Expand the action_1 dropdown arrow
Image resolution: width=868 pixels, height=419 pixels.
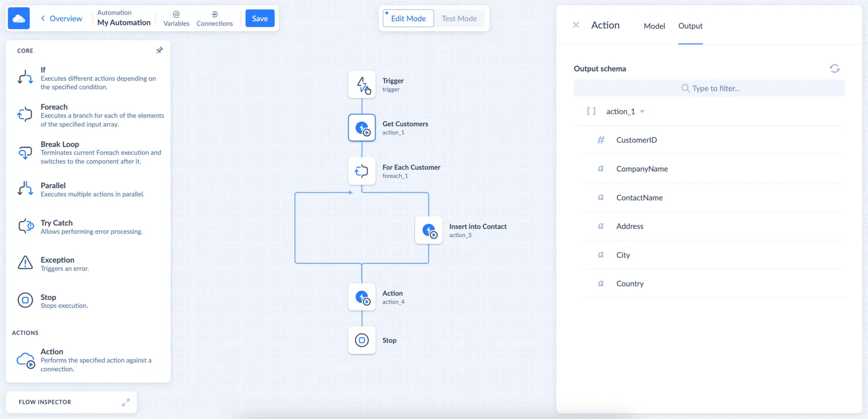point(642,112)
